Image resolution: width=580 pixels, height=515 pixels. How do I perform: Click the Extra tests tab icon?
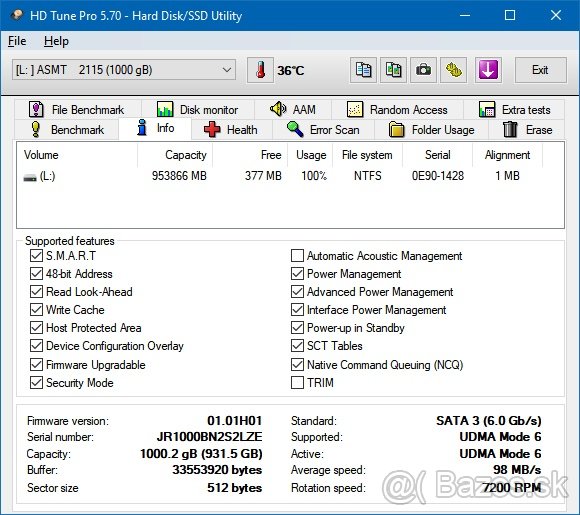pos(487,110)
